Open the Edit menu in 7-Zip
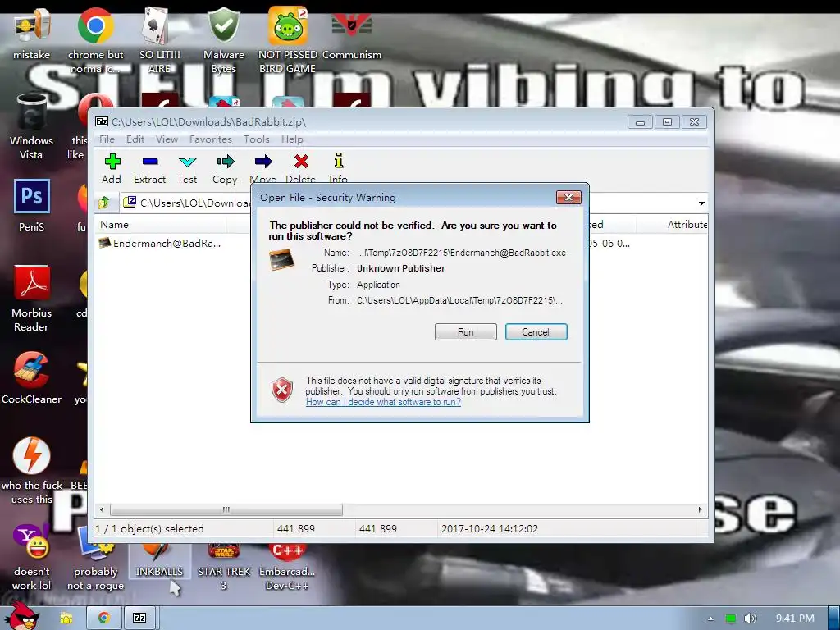 coord(135,139)
